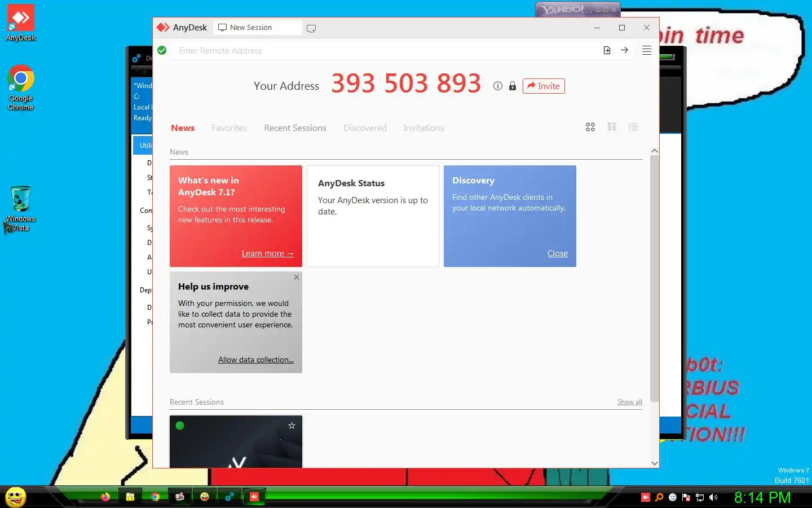Image resolution: width=812 pixels, height=508 pixels.
Task: Click the Invite button
Action: pos(544,86)
